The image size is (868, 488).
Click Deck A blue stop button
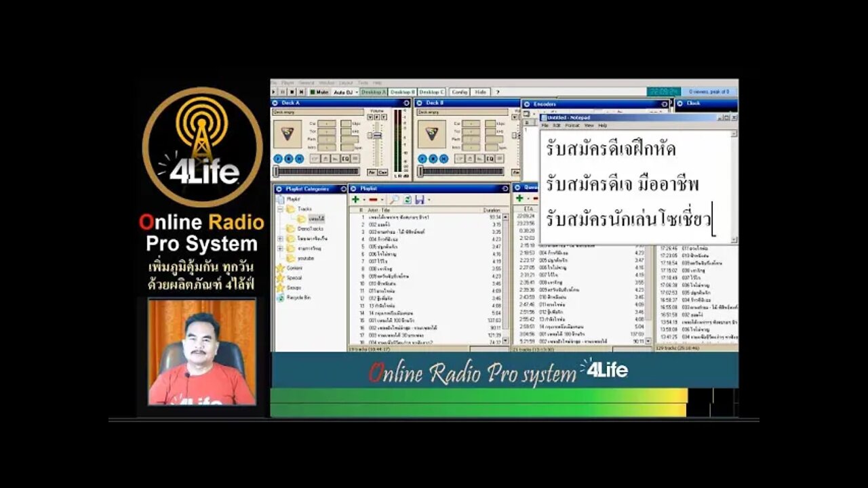click(x=289, y=159)
